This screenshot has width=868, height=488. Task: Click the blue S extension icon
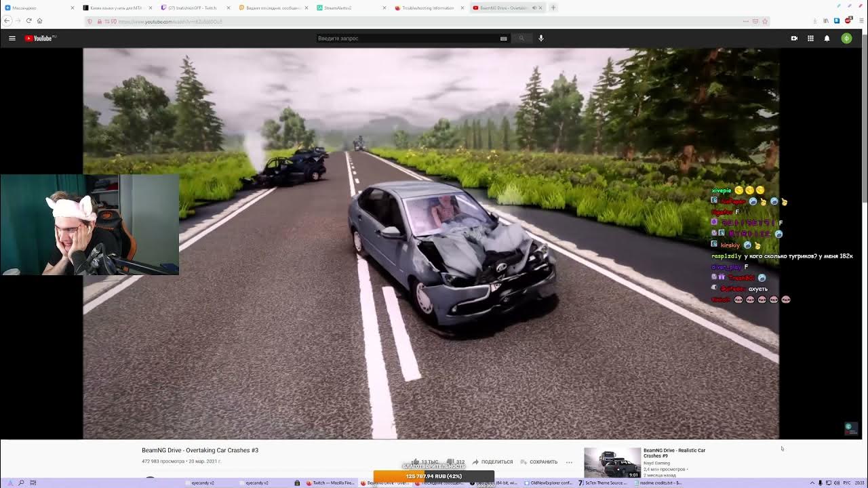837,21
